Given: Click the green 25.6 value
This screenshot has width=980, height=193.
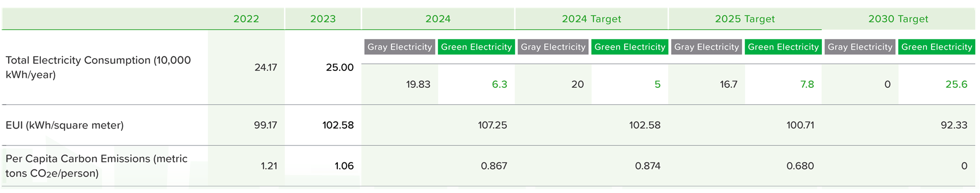Looking at the screenshot, I should tap(957, 84).
